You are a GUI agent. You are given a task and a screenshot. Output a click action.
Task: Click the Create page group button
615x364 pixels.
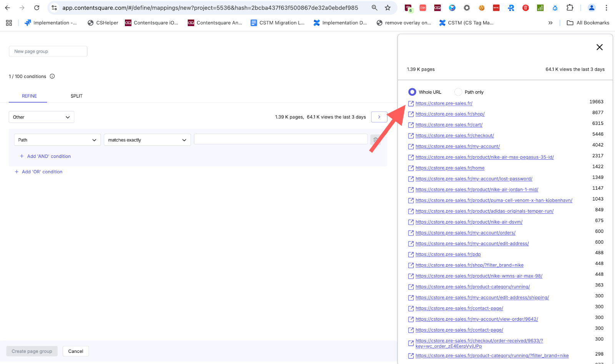coord(32,351)
